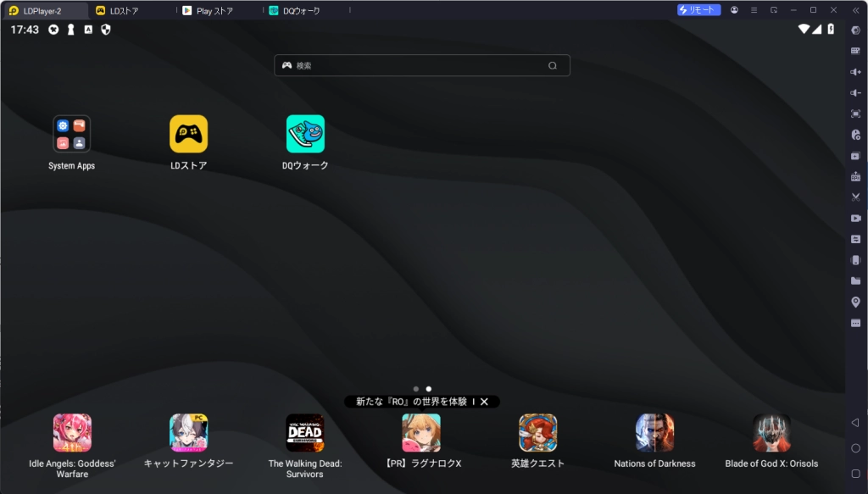Open the user account icon in title bar
This screenshot has width=868, height=494.
point(734,10)
